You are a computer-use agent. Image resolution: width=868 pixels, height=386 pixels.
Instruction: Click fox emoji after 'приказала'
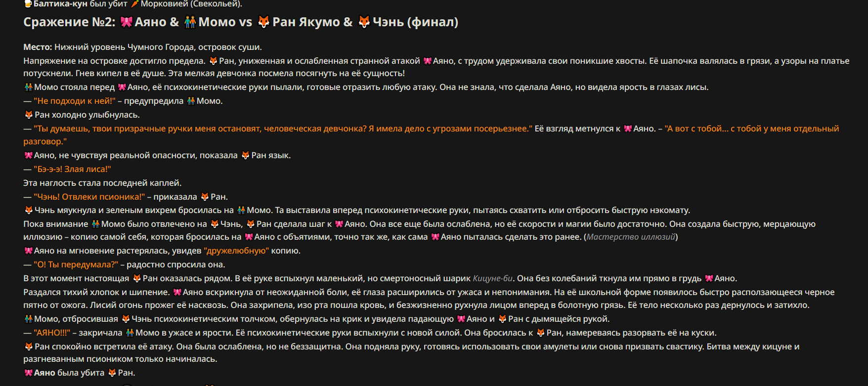point(205,197)
